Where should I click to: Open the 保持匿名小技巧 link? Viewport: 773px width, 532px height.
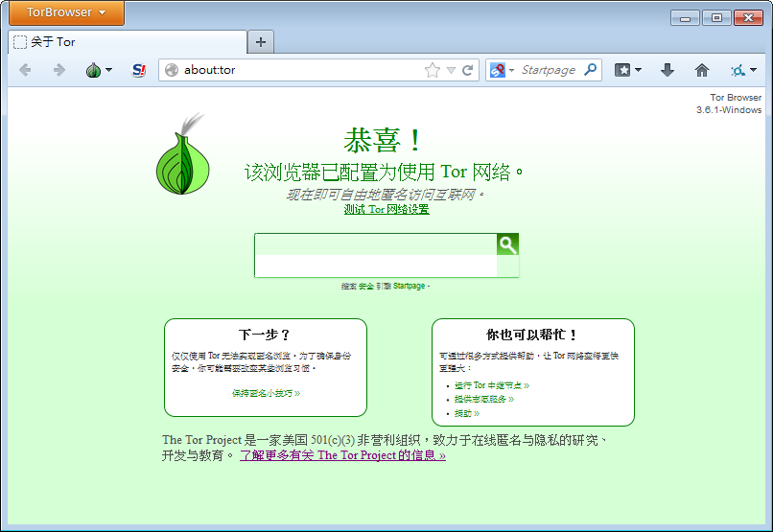(267, 393)
